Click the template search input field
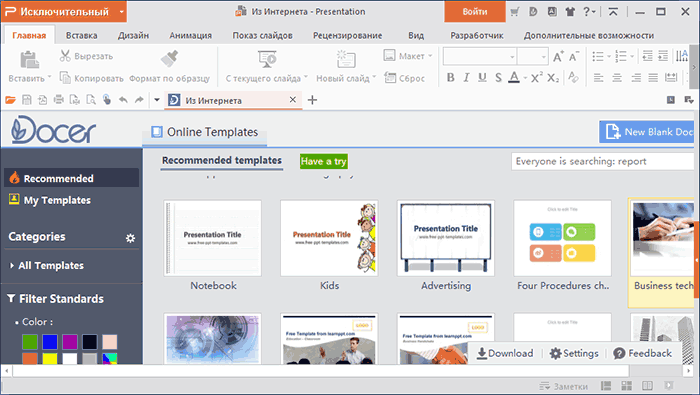 coord(603,161)
